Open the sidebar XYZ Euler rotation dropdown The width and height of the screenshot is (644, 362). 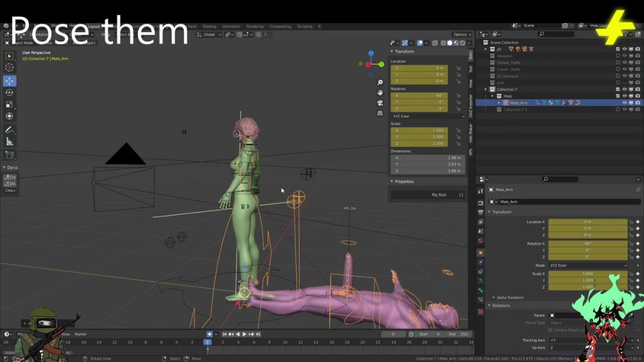point(428,117)
